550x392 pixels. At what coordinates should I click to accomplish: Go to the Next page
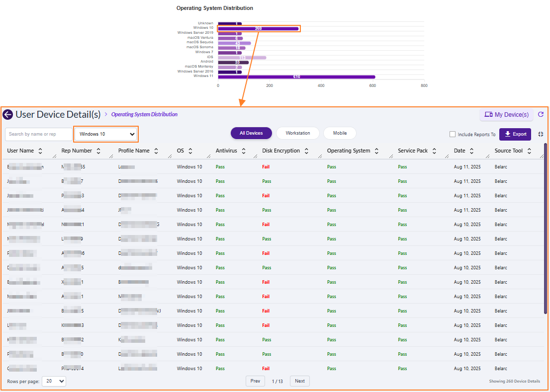299,381
